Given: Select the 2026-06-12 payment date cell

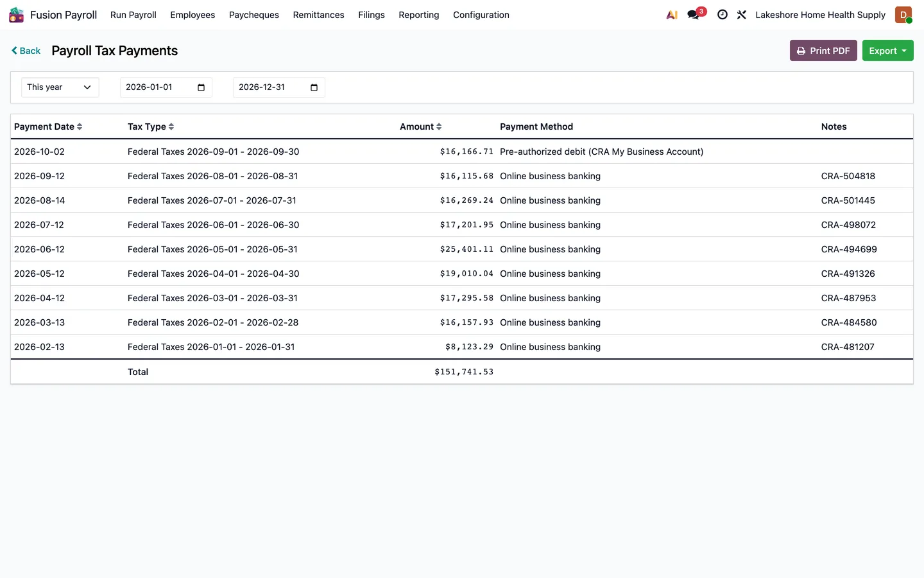Looking at the screenshot, I should point(39,249).
